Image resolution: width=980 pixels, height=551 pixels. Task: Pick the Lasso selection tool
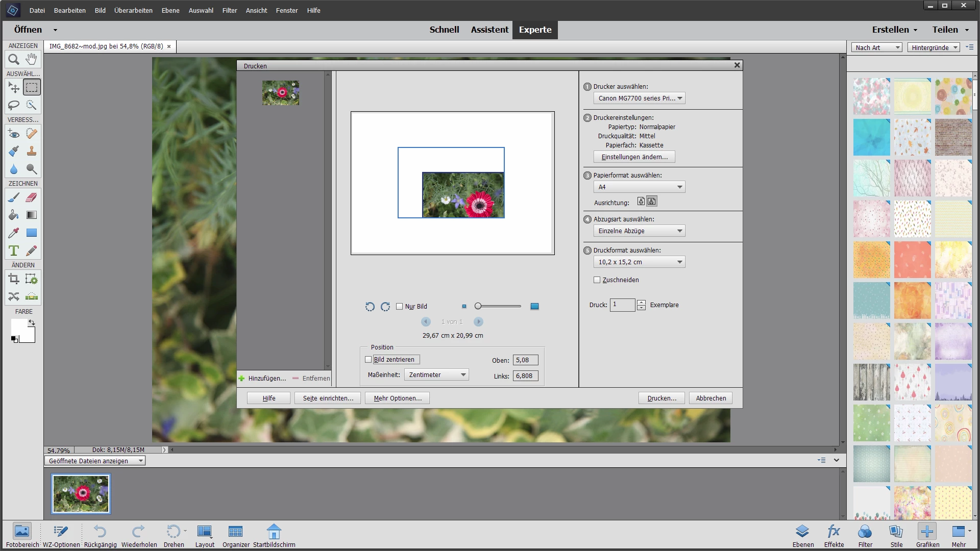click(x=14, y=105)
